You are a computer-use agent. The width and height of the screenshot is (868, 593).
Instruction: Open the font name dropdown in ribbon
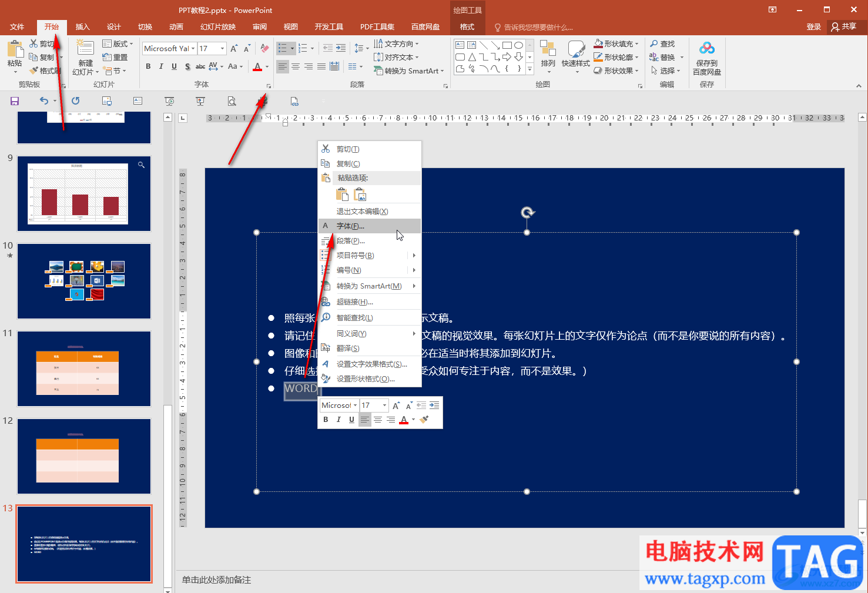[193, 49]
